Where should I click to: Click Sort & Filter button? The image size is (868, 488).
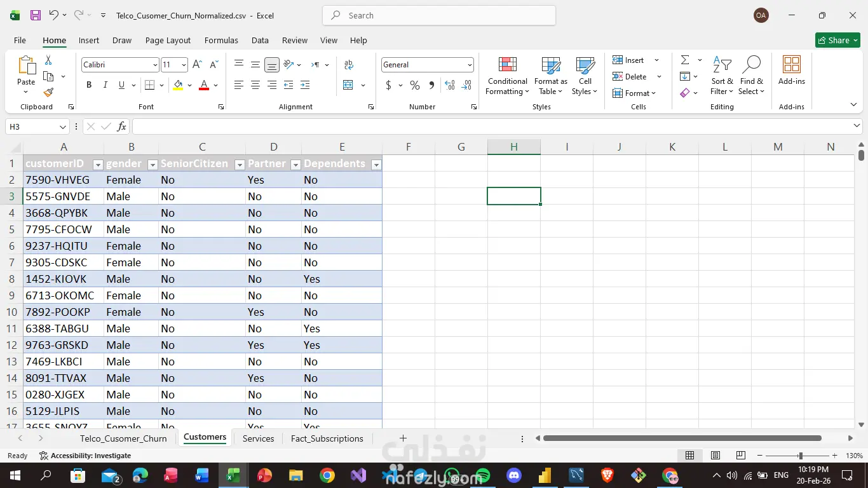(722, 76)
